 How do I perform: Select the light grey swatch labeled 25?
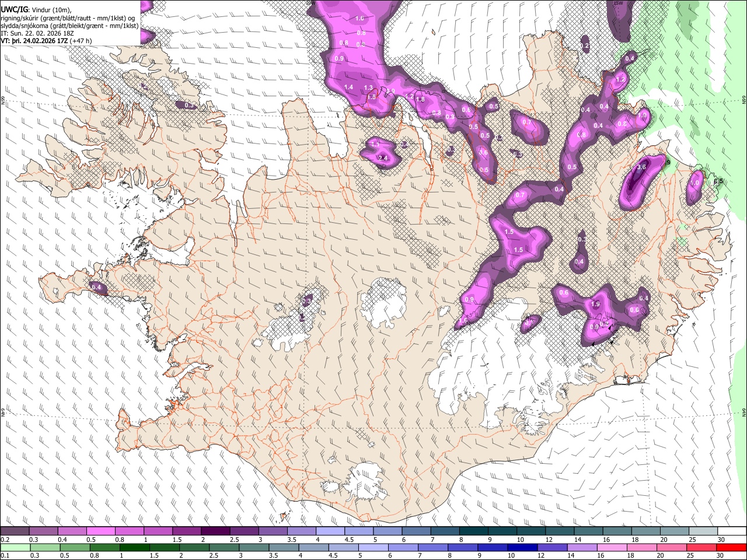coord(703,531)
